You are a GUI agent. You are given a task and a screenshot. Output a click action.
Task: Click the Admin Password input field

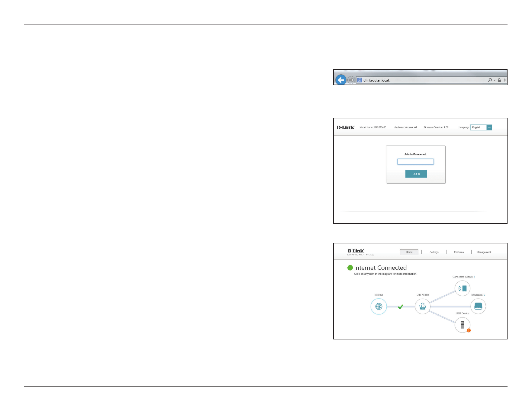415,162
